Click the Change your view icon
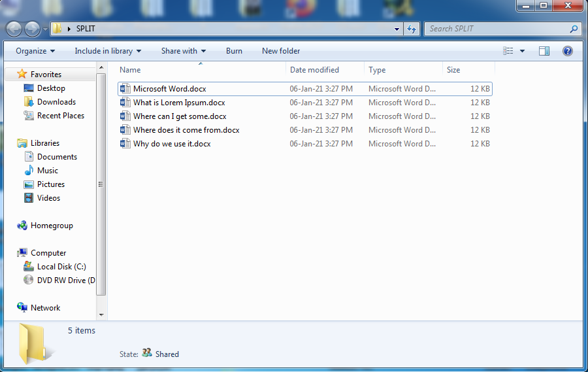 click(x=508, y=51)
